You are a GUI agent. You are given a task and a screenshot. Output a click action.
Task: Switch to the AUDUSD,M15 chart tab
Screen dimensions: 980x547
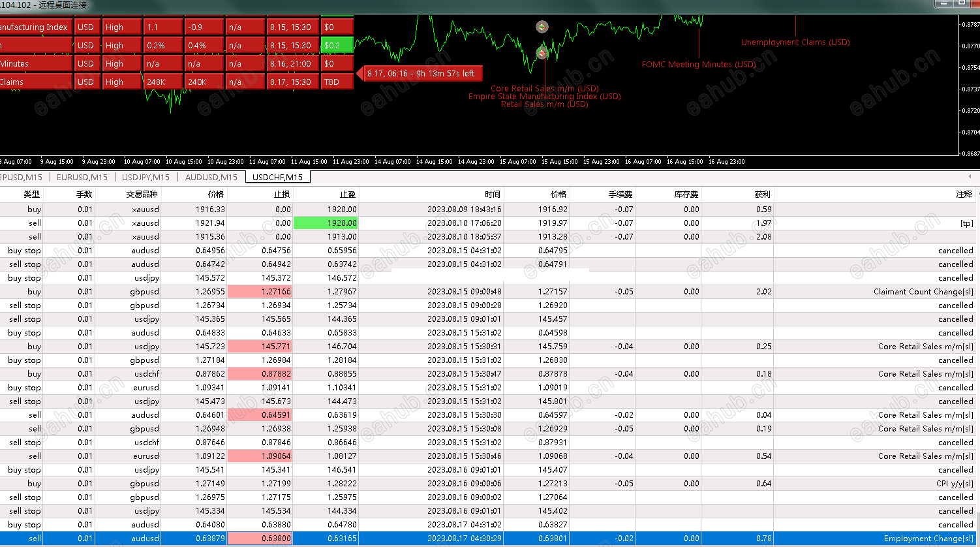tap(211, 177)
